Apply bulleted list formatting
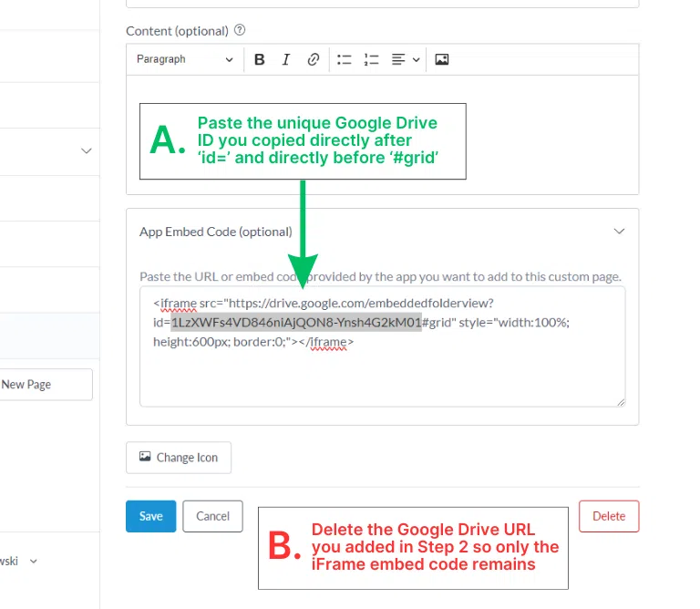This screenshot has width=700, height=609. (345, 59)
